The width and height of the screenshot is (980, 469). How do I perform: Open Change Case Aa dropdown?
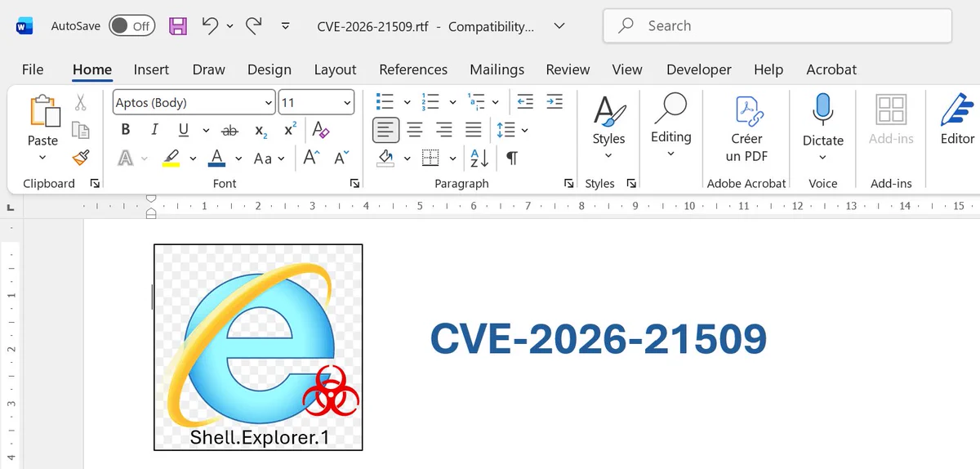[269, 158]
